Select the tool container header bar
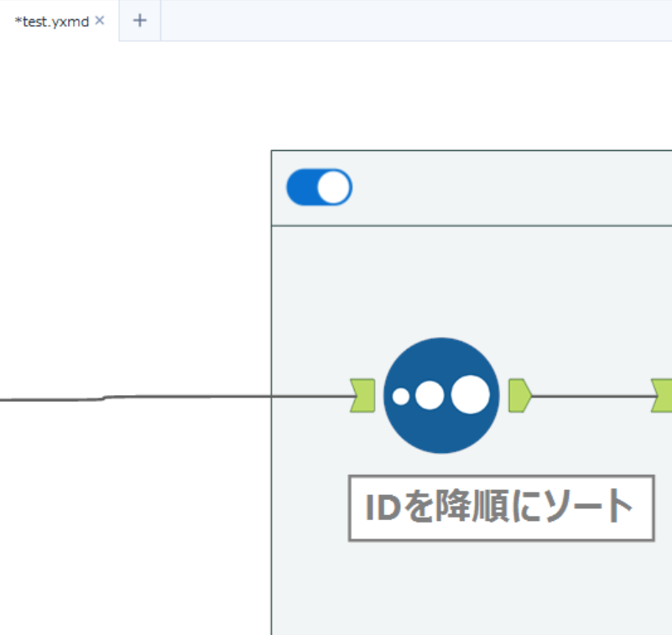The height and width of the screenshot is (635, 672). (471, 188)
